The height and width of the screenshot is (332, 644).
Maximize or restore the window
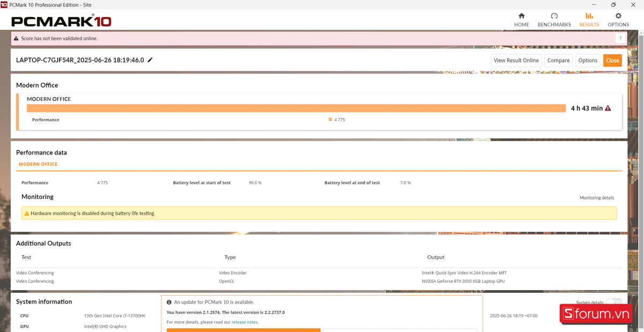pyautogui.click(x=613, y=4)
